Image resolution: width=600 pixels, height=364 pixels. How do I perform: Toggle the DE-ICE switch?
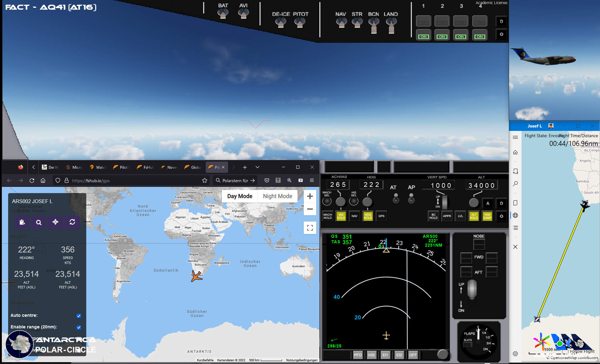[x=281, y=22]
